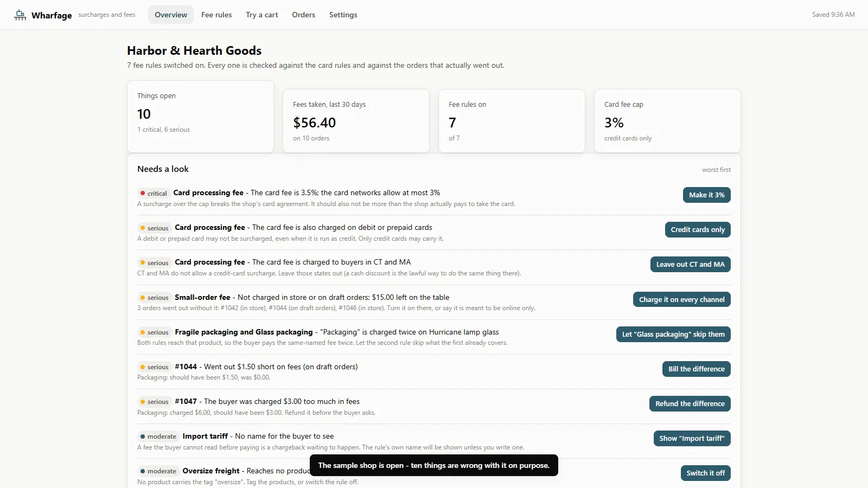The height and width of the screenshot is (488, 868).
Task: Open the Things open summary card
Action: 200,117
